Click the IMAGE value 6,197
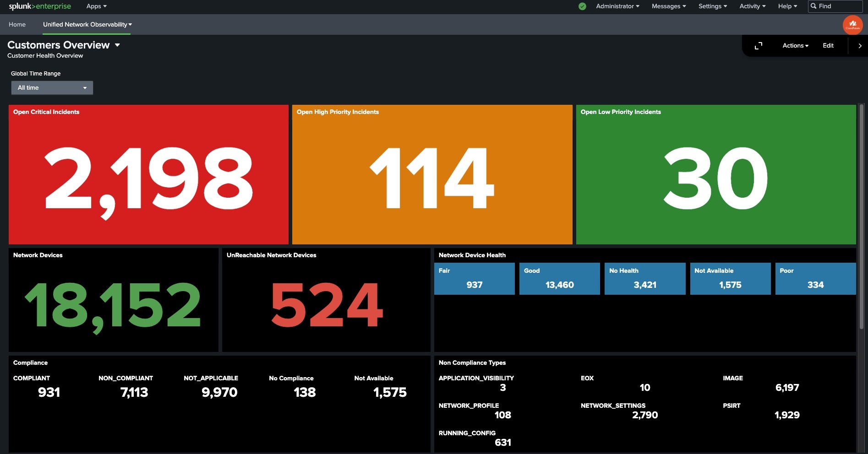 click(x=787, y=388)
